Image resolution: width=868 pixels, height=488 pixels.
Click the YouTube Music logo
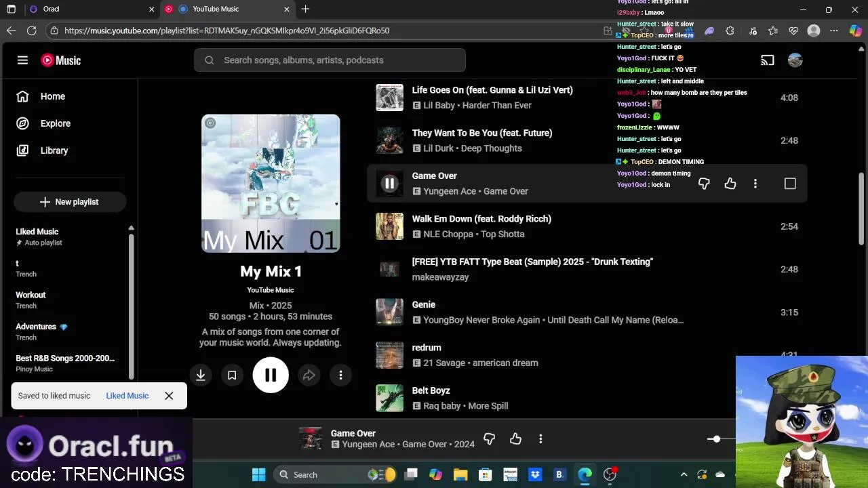61,60
